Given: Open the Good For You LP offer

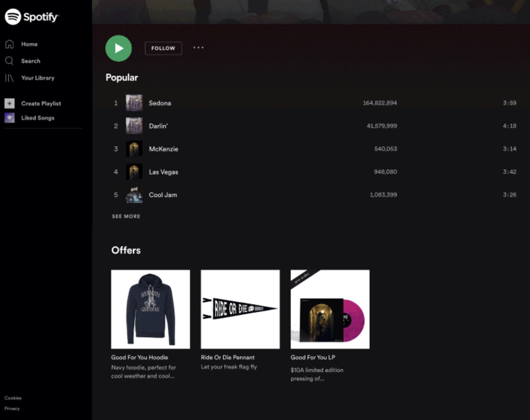Looking at the screenshot, I should pos(329,309).
